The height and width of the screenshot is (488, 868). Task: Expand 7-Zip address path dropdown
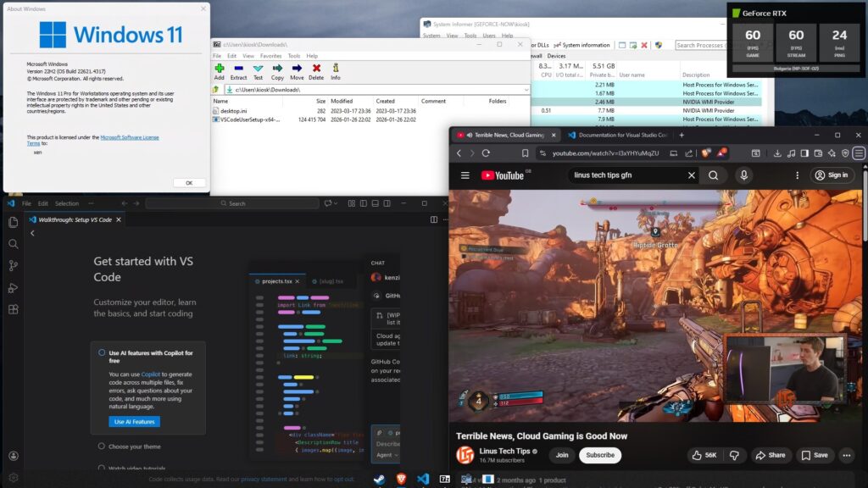(x=526, y=90)
